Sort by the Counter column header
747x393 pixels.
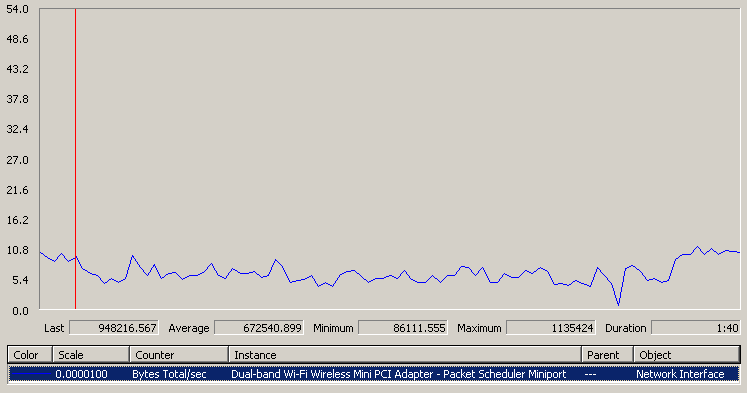point(179,355)
